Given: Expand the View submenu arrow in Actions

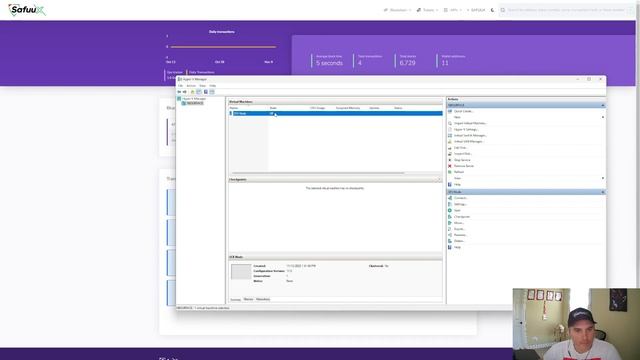Looking at the screenshot, I should pyautogui.click(x=603, y=178).
